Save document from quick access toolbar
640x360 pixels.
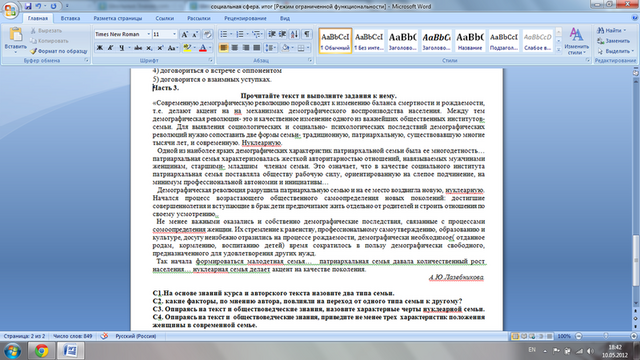tap(28, 6)
